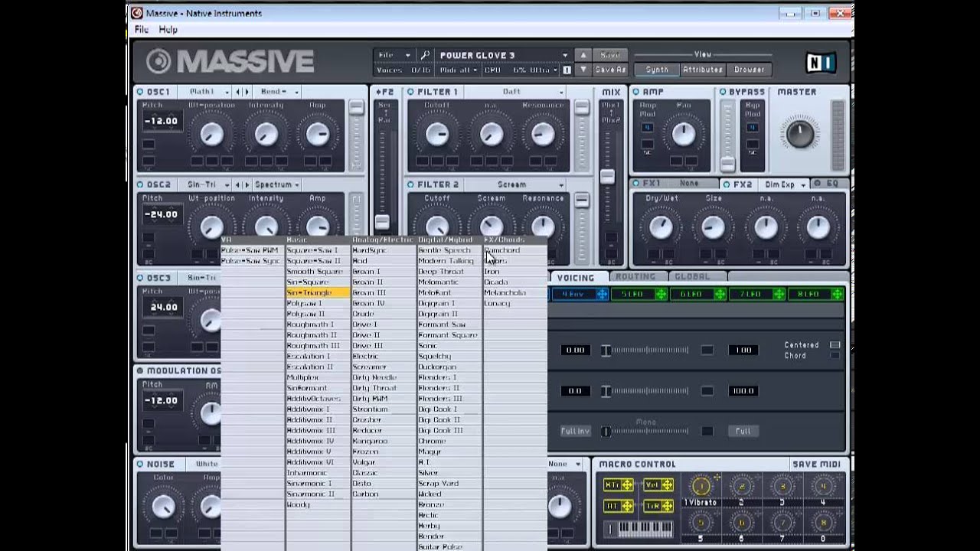This screenshot has width=980, height=551.
Task: Open the OSC2 Spectrum mode dropdown
Action: pos(276,184)
